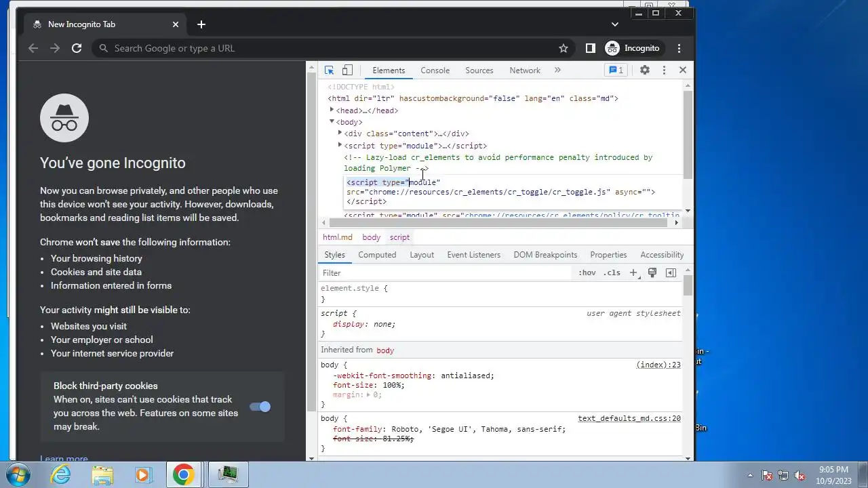Expand the margin property triangle

[x=369, y=394]
